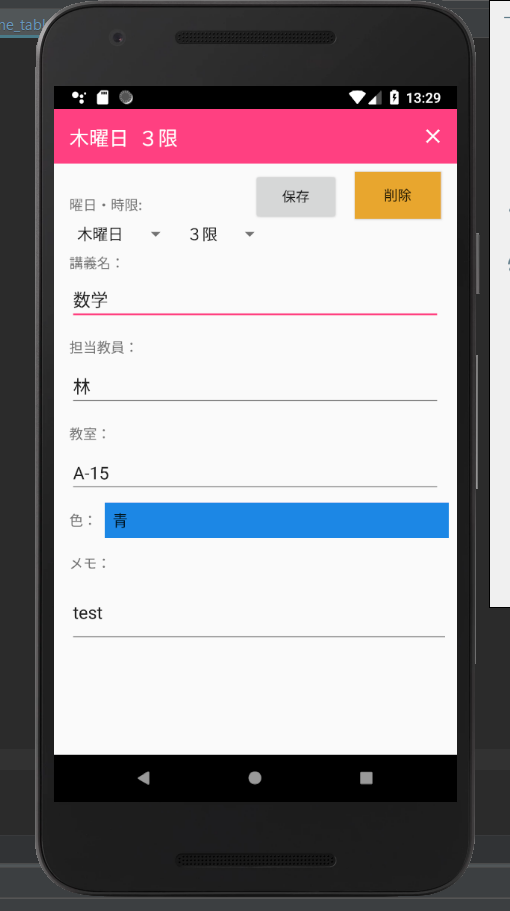The image size is (510, 911).
Task: Delete the lecture with 削除 button
Action: [x=398, y=195]
